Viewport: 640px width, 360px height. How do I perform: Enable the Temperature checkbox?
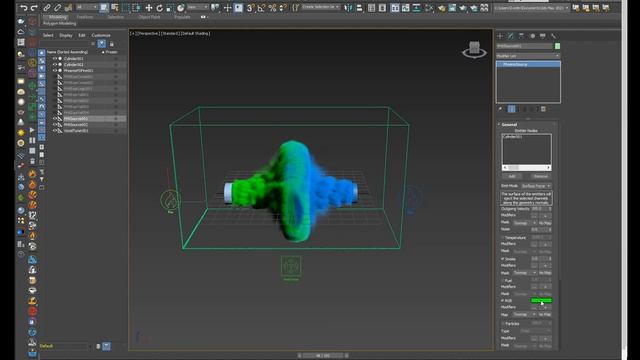coord(503,238)
